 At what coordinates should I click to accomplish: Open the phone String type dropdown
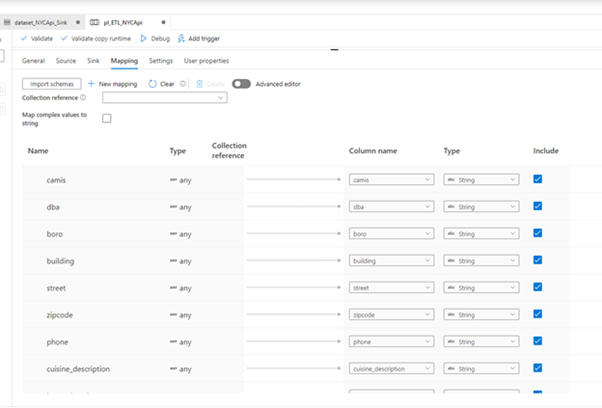pos(481,342)
